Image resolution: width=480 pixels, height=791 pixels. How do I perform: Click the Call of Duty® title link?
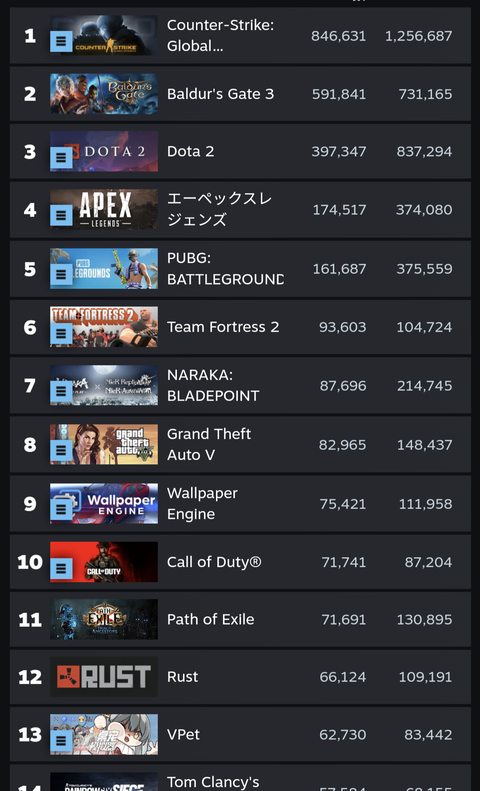[214, 562]
